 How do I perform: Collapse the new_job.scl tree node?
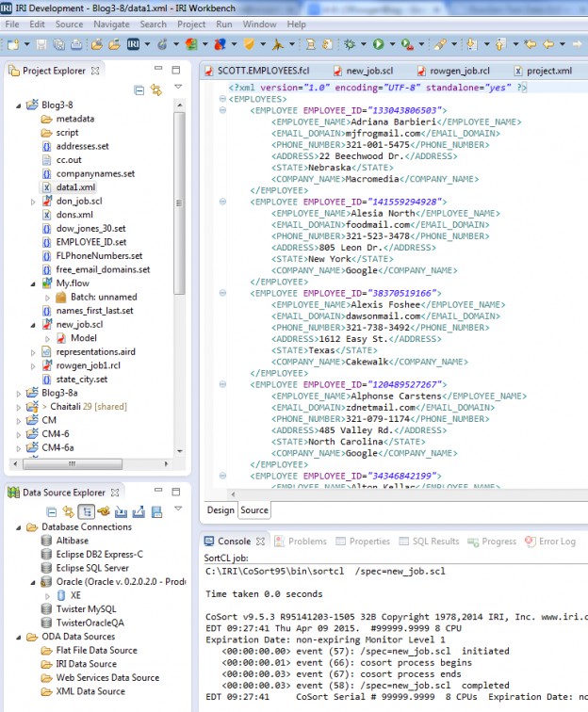coord(33,325)
